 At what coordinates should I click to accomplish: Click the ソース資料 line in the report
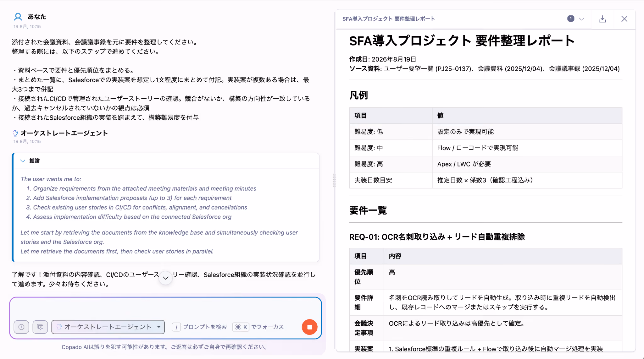(x=485, y=69)
